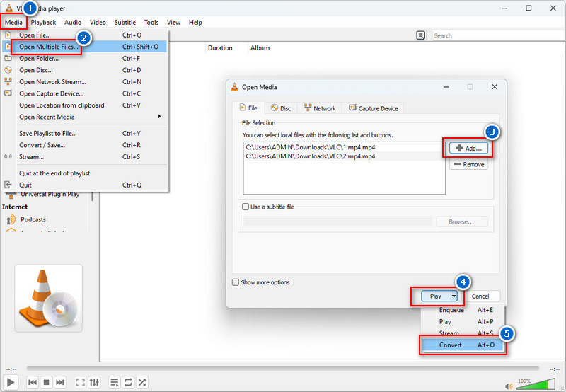566x392 pixels.
Task: Expand Open Recent Media submenu
Action: 85,117
